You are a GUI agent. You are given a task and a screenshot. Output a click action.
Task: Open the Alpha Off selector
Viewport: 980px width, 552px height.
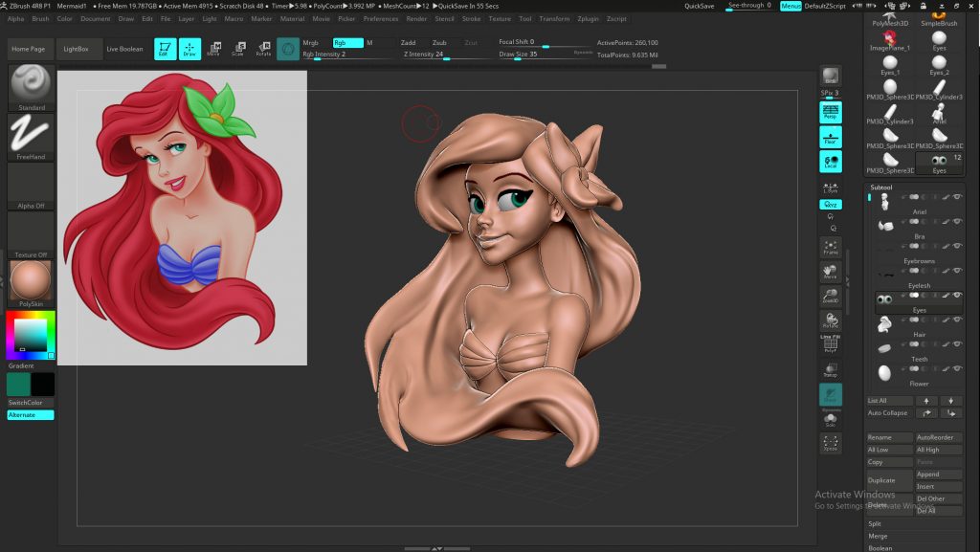coord(31,187)
